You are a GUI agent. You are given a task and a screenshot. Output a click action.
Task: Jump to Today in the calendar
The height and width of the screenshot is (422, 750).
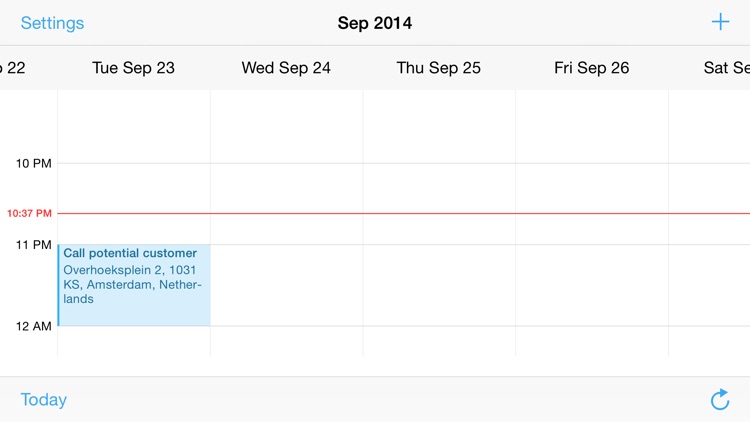click(44, 399)
